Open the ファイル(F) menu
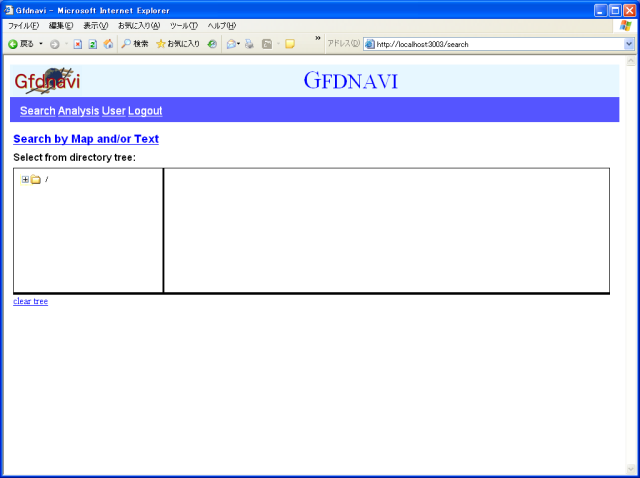Image resolution: width=640 pixels, height=478 pixels. click(x=23, y=26)
